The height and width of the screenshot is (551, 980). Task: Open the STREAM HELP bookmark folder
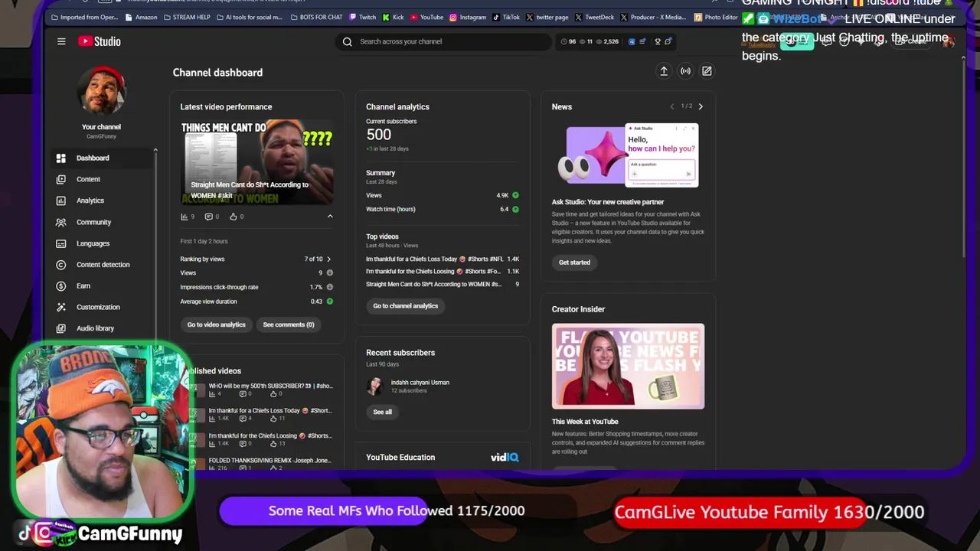[187, 17]
